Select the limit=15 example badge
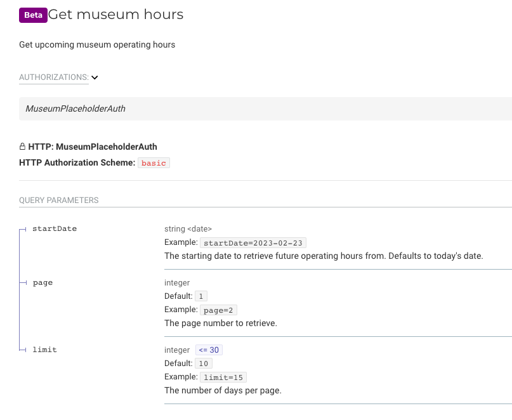512x420 pixels. (x=223, y=377)
